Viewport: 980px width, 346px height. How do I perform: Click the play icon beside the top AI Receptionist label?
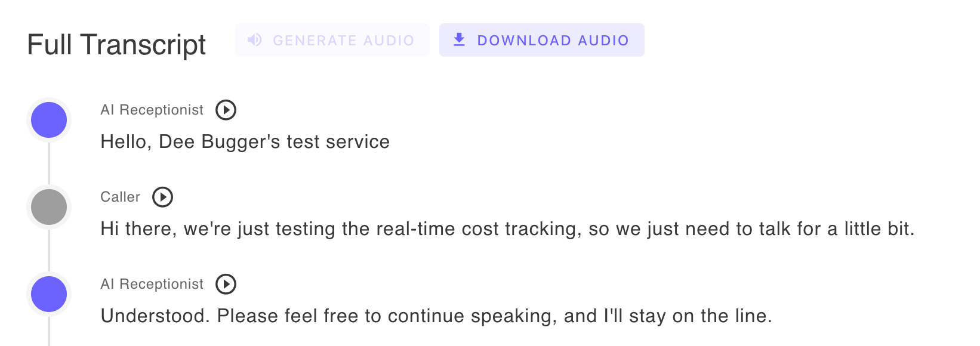[x=226, y=110]
